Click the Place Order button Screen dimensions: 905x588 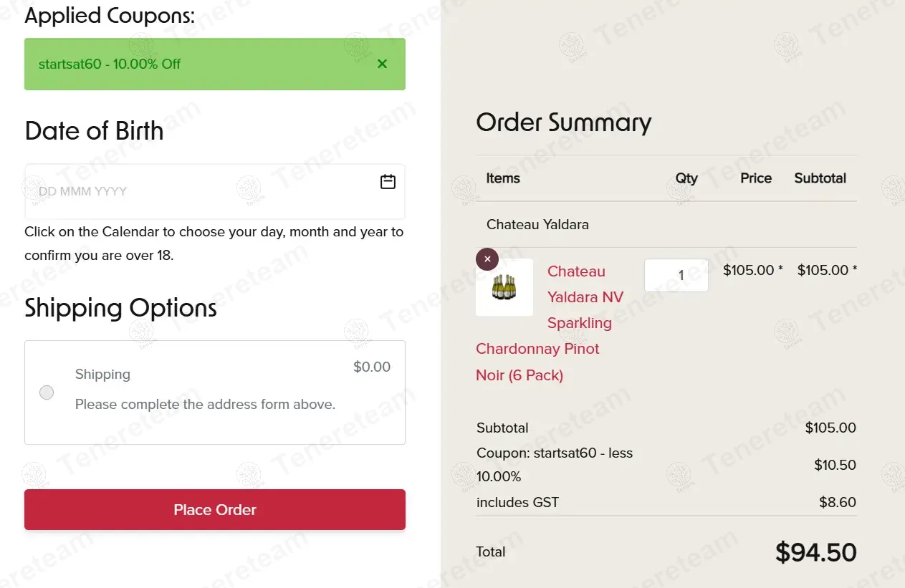tap(215, 510)
